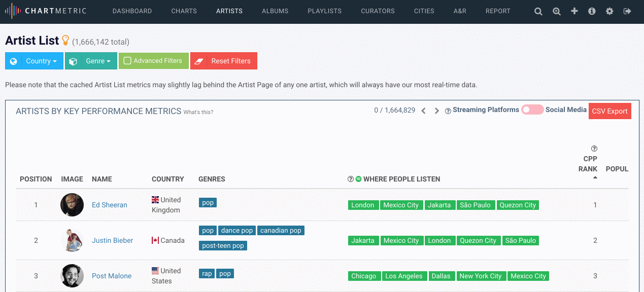
Task: Expand the Genre filter dropdown
Action: [x=91, y=61]
